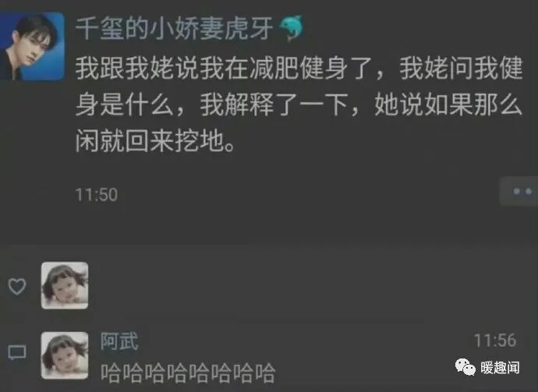Select the first post line starting 我跟我姥说
Image resolution: width=538 pixels, height=392 pixels.
pos(299,69)
